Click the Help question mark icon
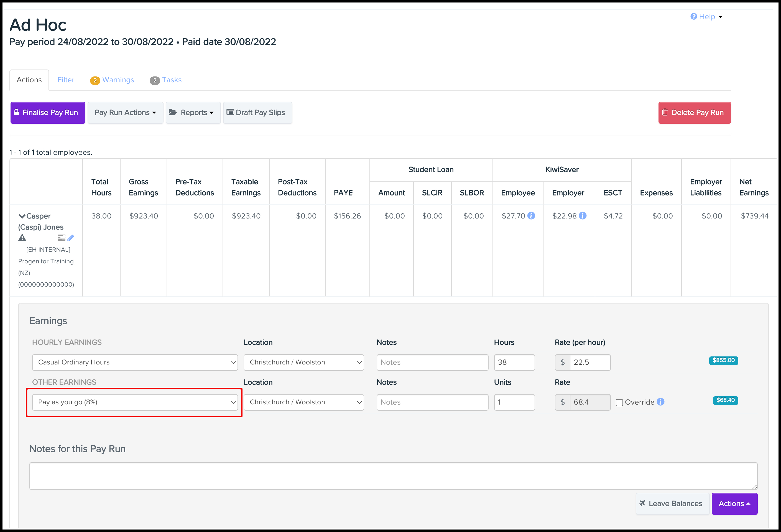 [694, 16]
